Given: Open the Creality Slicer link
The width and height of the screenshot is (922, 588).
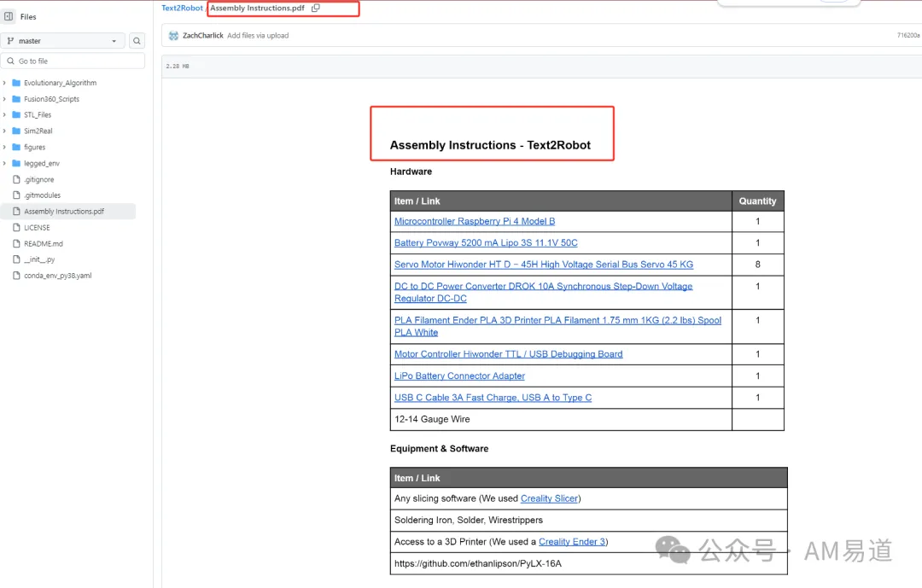Looking at the screenshot, I should point(549,498).
